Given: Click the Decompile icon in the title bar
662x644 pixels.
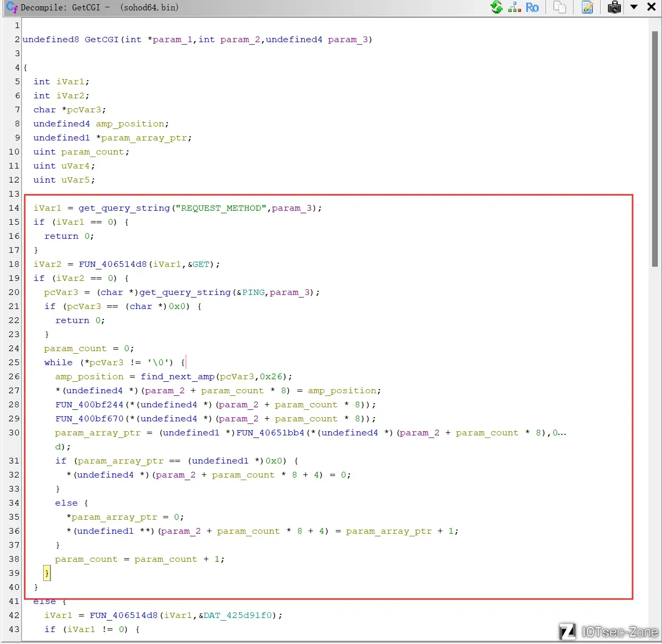Looking at the screenshot, I should click(11, 7).
